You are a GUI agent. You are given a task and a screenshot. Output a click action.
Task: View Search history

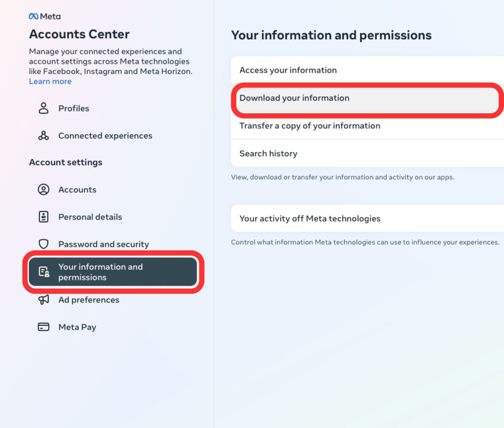[367, 154]
